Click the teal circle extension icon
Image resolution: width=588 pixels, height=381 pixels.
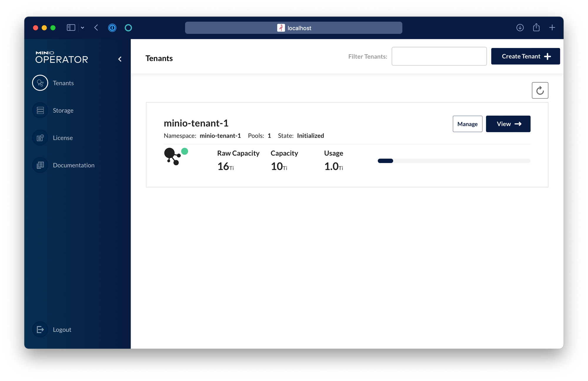coord(128,28)
